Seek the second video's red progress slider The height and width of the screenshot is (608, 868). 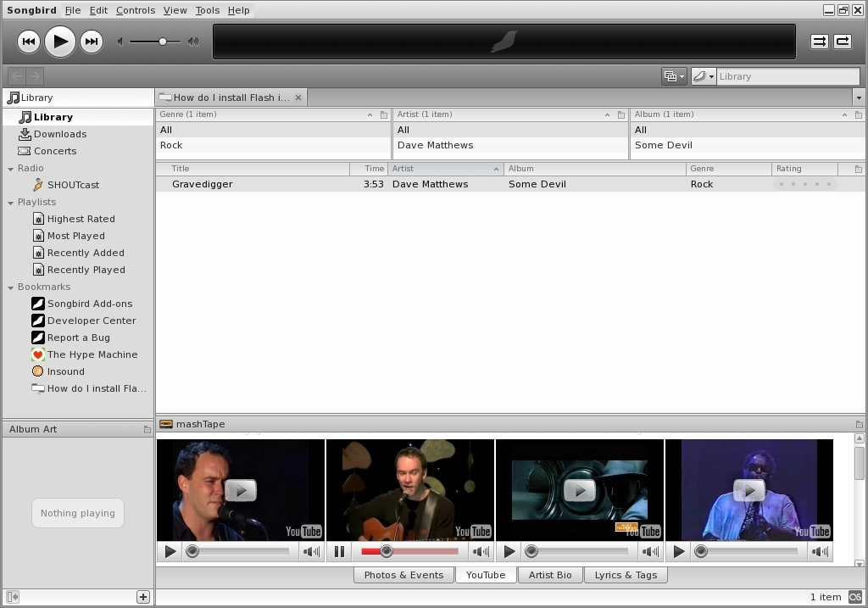409,551
